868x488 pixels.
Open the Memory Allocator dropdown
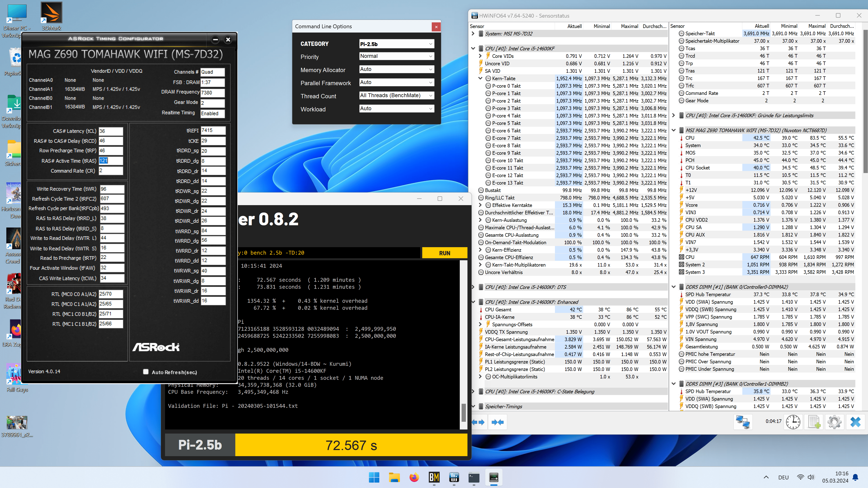[397, 69]
